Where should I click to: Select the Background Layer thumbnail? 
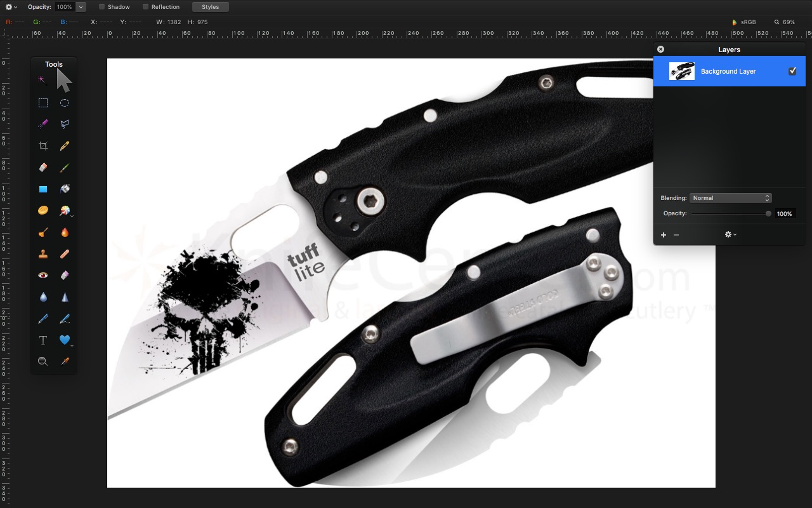[x=682, y=71]
